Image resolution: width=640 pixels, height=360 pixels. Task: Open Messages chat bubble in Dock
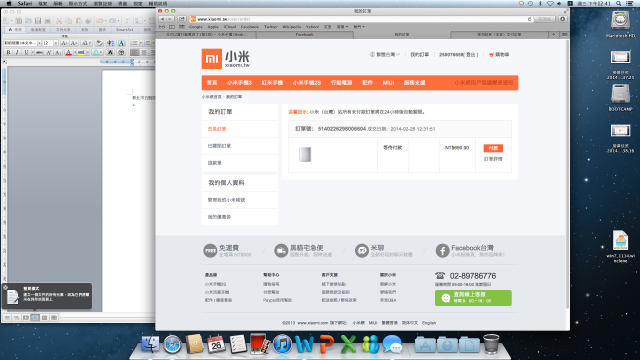click(392, 344)
